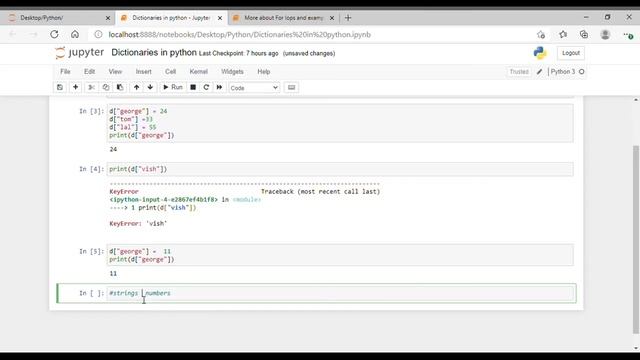Click the Last Checkpoint 7 hours ago text

(239, 53)
